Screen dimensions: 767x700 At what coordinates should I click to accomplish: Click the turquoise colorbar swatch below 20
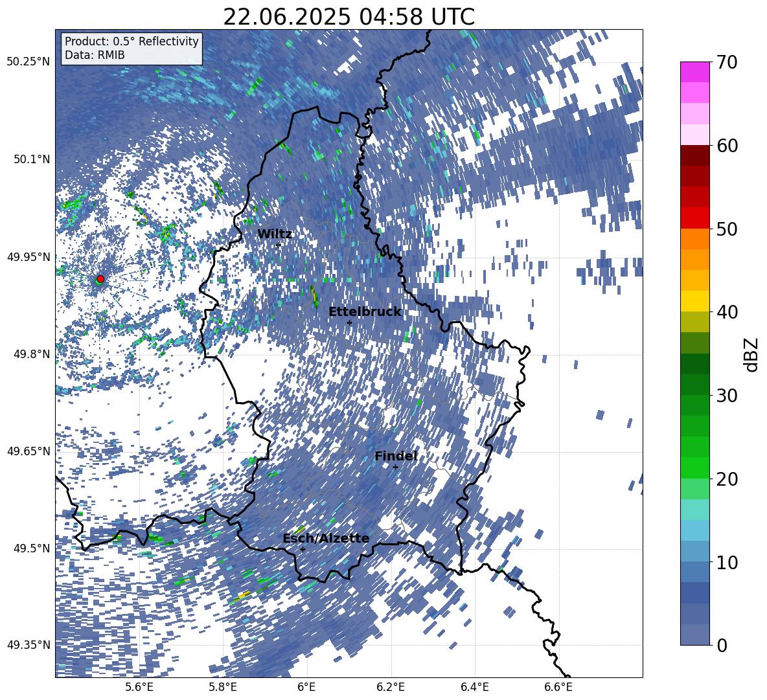coord(694,510)
